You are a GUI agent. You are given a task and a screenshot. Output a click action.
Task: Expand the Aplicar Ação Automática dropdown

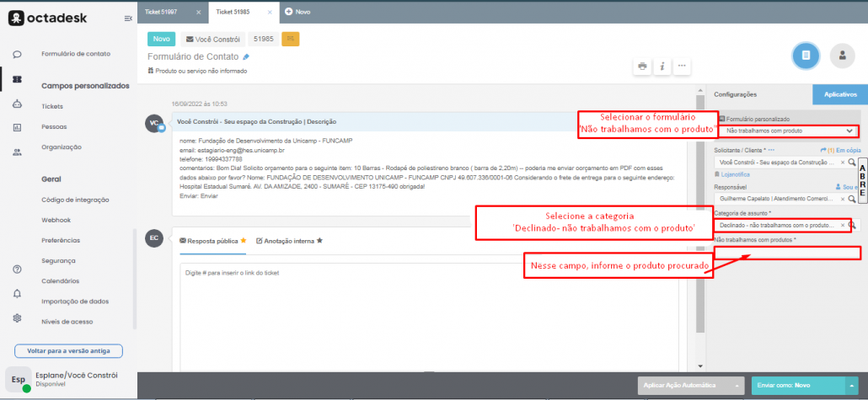(738, 385)
